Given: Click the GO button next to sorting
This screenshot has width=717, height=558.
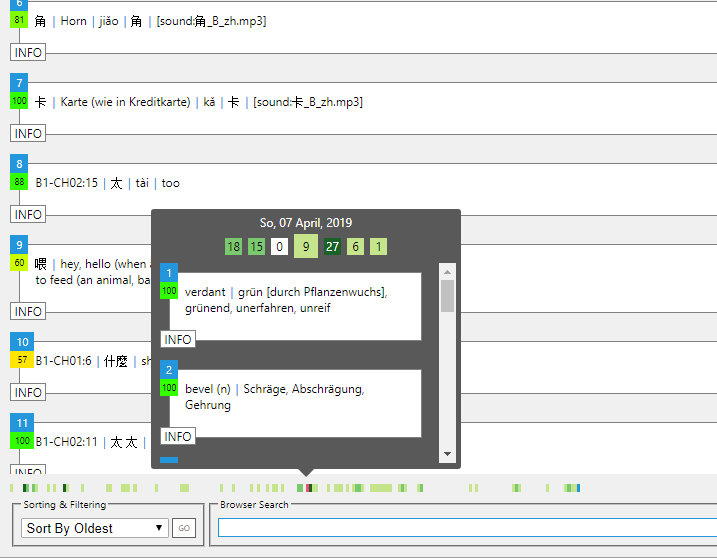Looking at the screenshot, I should click(184, 528).
